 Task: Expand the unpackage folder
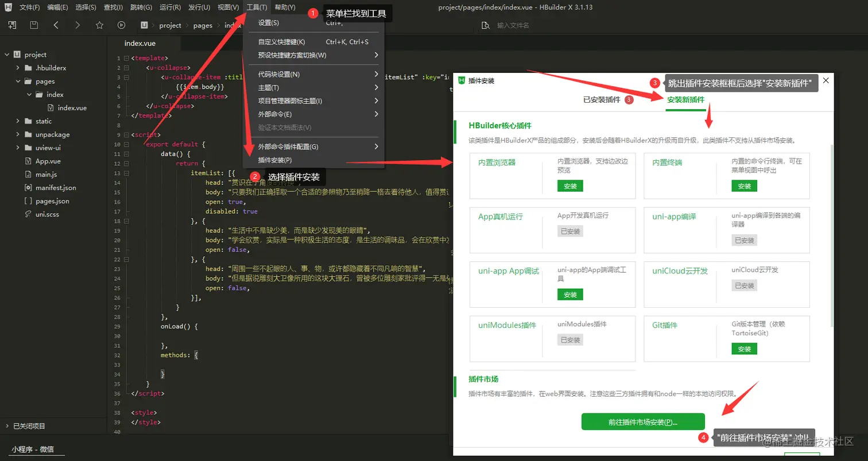tap(18, 134)
